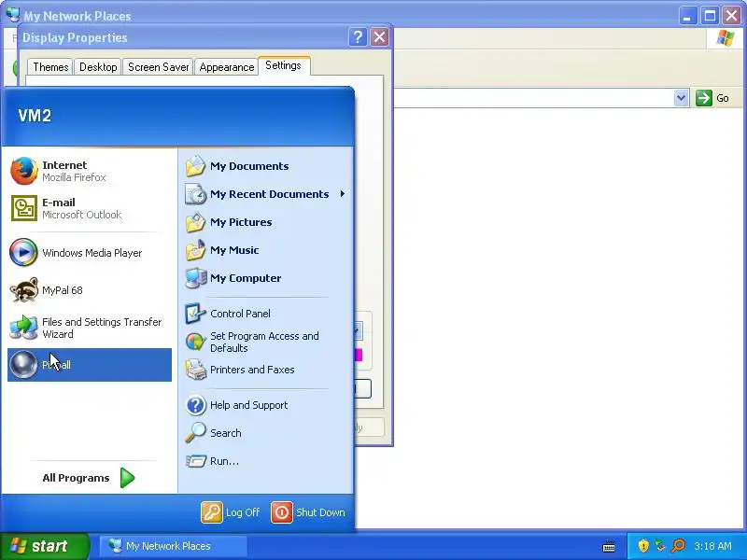747x560 pixels.
Task: Open the MyPal 68 browser
Action: 90,290
